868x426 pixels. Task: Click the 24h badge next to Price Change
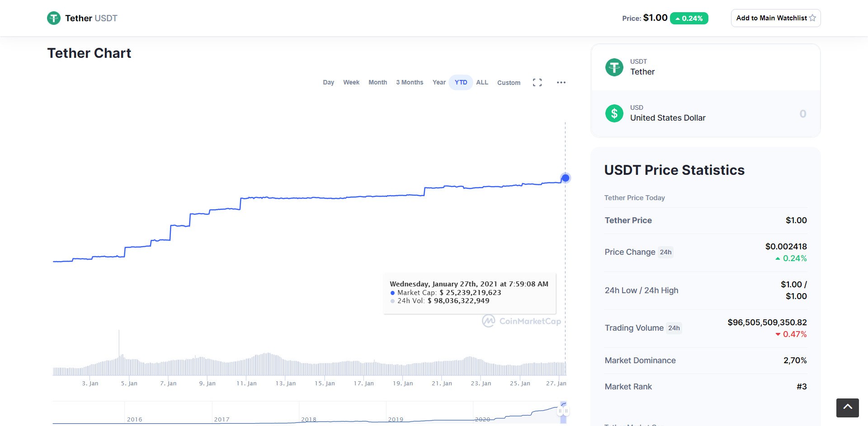(x=665, y=252)
